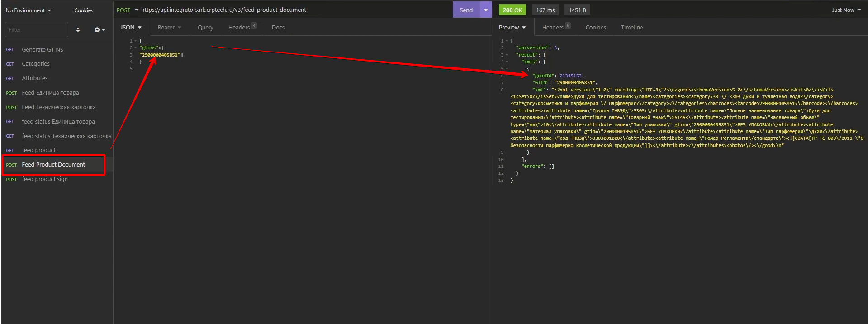Collapse the response xmls array fold arrow
Image resolution: width=868 pixels, height=324 pixels.
[x=507, y=62]
